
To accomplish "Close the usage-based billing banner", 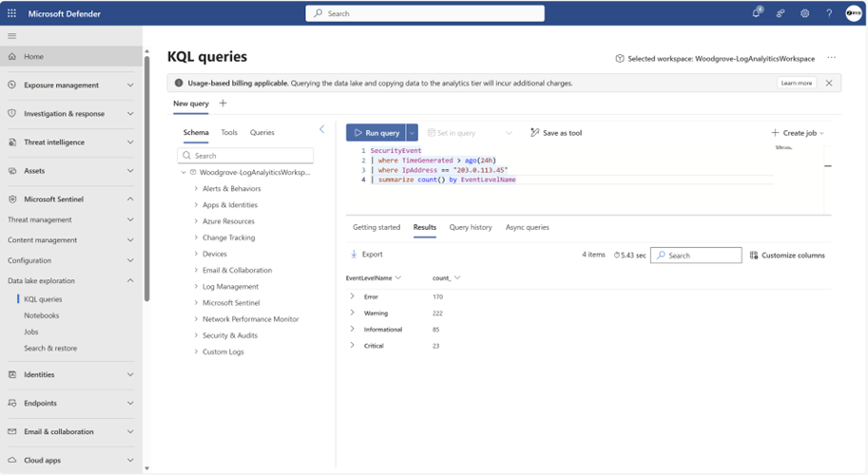I will (829, 83).
